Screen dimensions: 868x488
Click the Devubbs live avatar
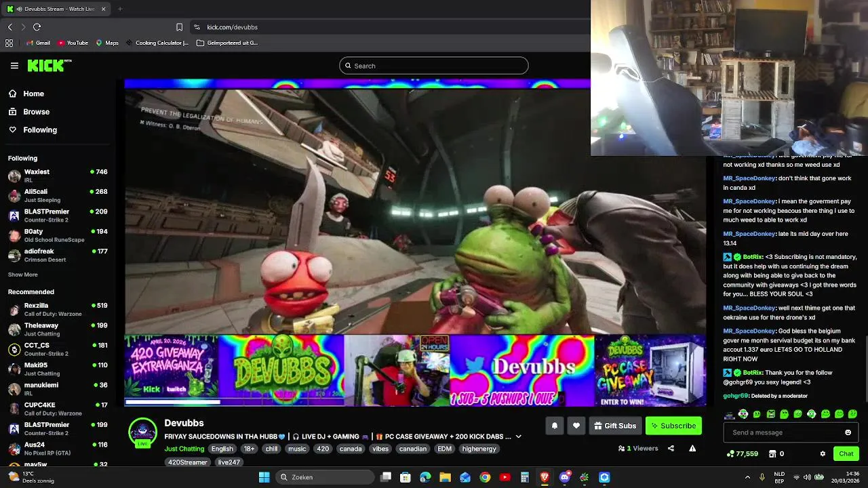pyautogui.click(x=142, y=432)
